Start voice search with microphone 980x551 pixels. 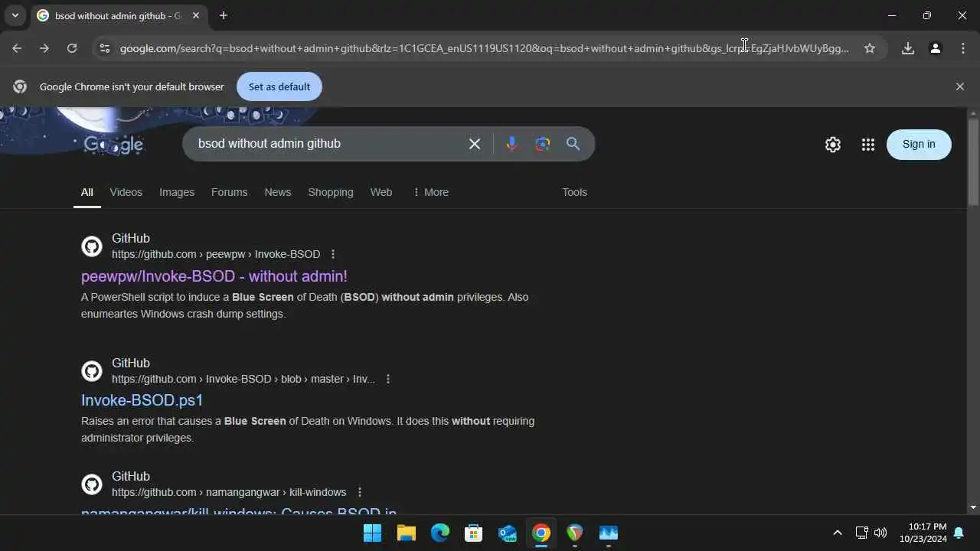tap(511, 144)
